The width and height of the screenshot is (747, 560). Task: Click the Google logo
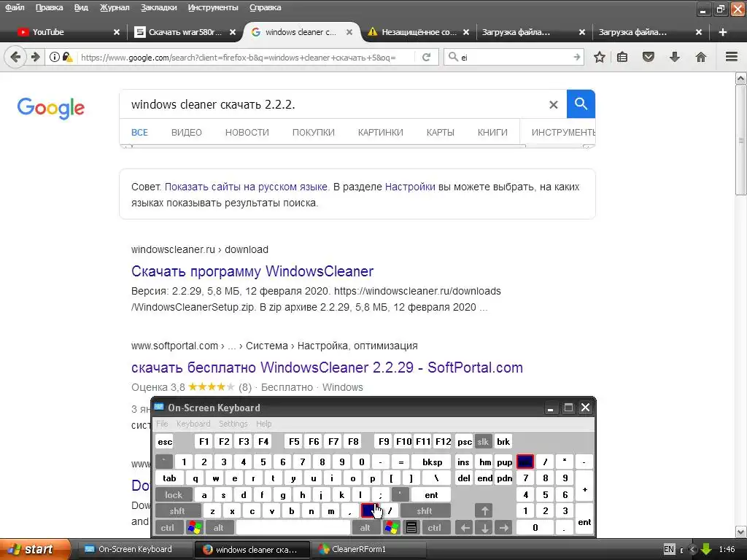click(51, 108)
